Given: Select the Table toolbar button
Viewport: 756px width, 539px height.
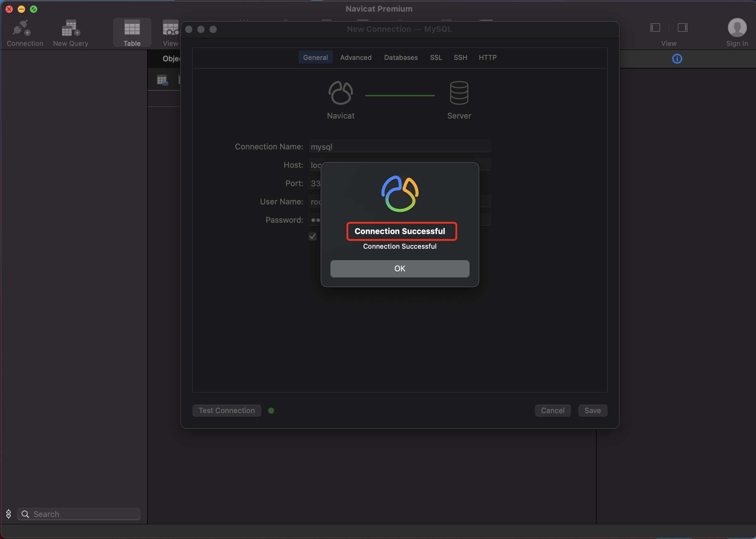Looking at the screenshot, I should click(x=132, y=32).
